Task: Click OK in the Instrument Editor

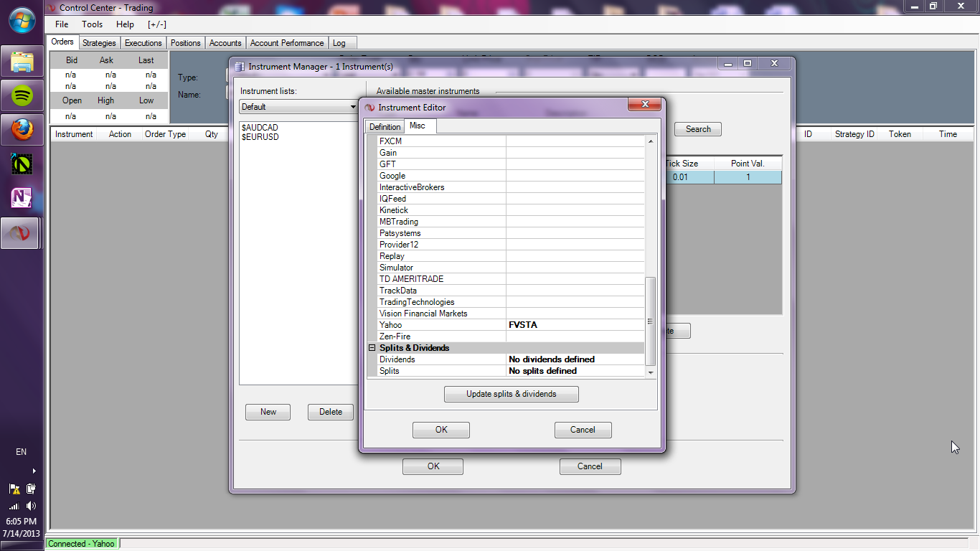Action: click(441, 430)
